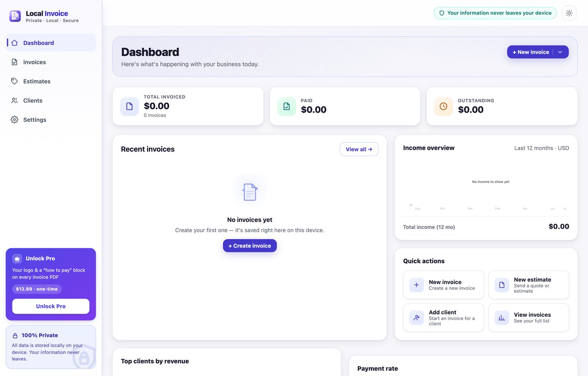Click the 'Income overview' heading
The height and width of the screenshot is (376, 588).
tap(429, 148)
